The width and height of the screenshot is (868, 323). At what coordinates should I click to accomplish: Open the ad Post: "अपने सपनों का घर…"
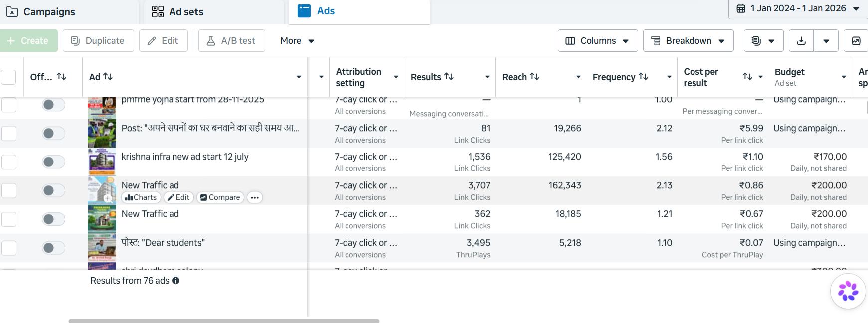coord(210,128)
